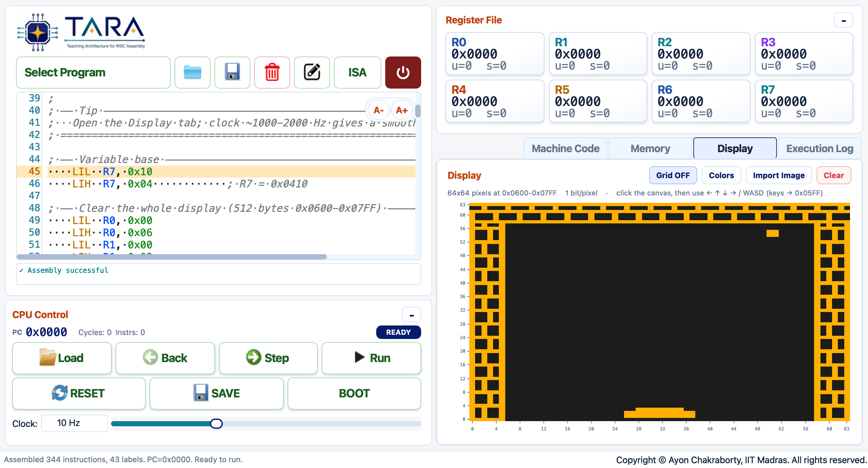Click the status bar Assembled 344 instructions text
This screenshot has width=868, height=468.
(x=123, y=460)
